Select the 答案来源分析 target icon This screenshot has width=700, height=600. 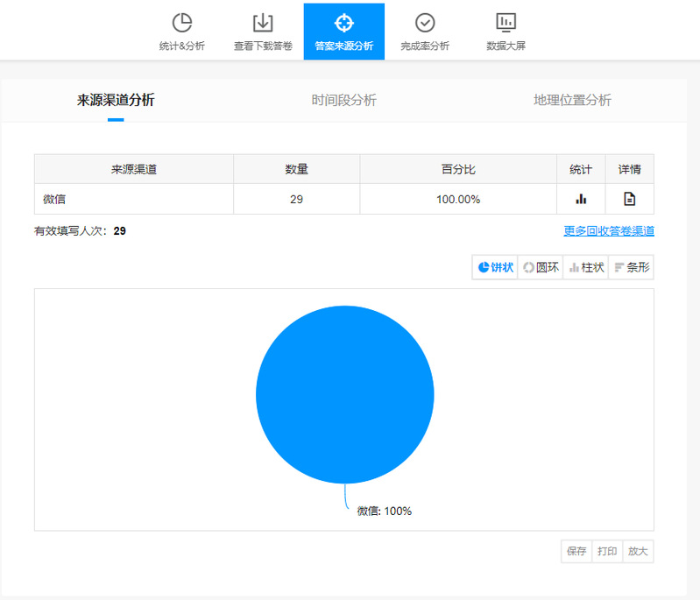click(344, 23)
